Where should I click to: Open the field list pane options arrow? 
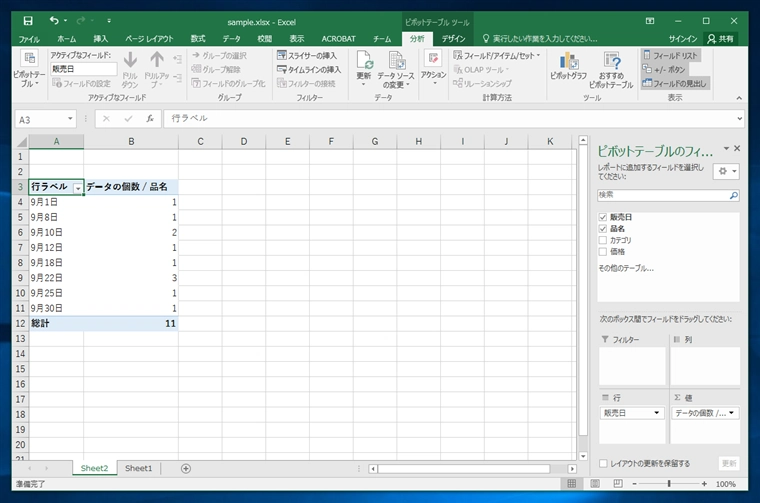pos(726,148)
